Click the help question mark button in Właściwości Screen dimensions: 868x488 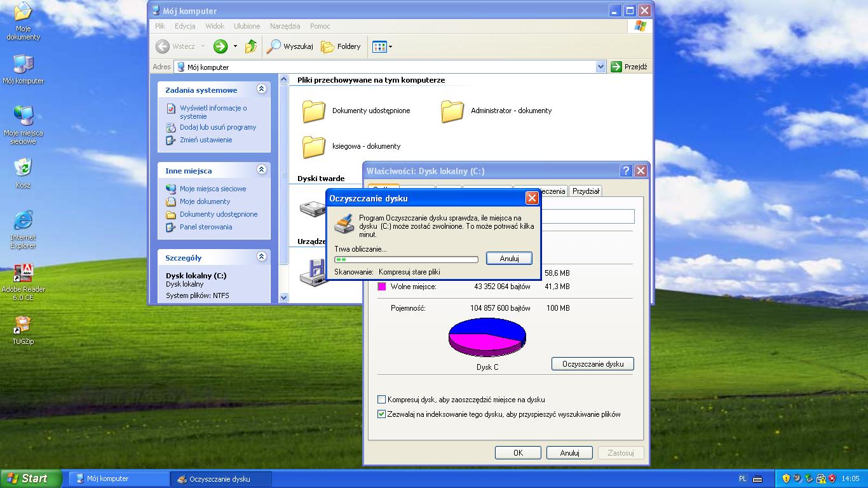click(x=626, y=171)
